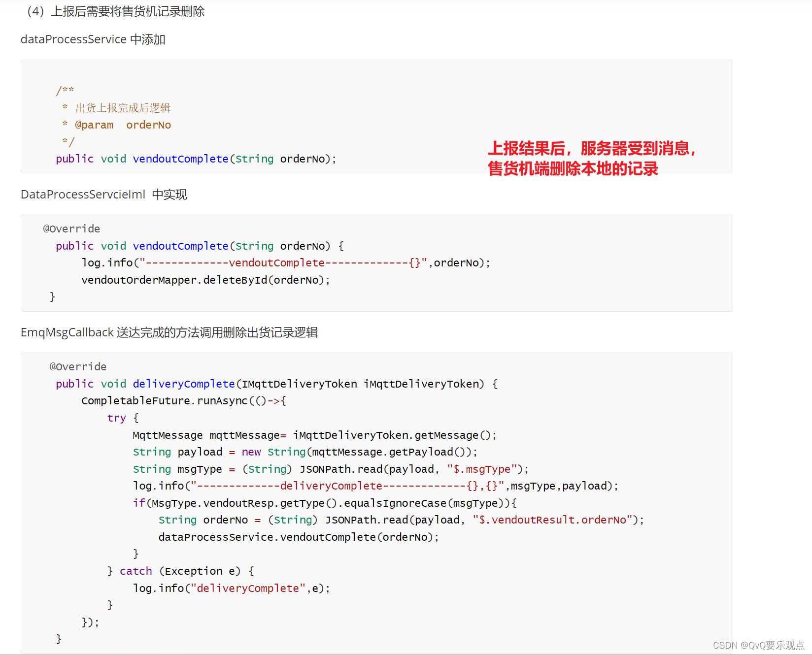Click the 'try {' line
The height and width of the screenshot is (655, 812).
[123, 418]
